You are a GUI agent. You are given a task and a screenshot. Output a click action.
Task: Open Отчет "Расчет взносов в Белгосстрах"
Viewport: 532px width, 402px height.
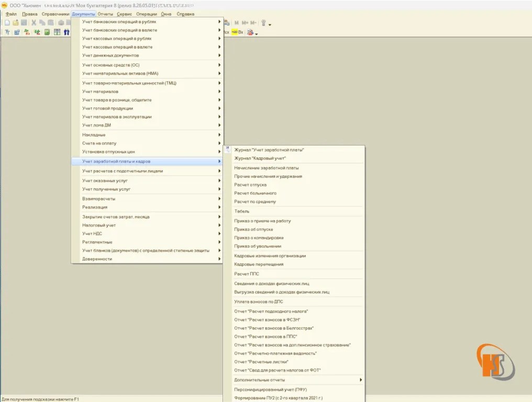click(294, 328)
